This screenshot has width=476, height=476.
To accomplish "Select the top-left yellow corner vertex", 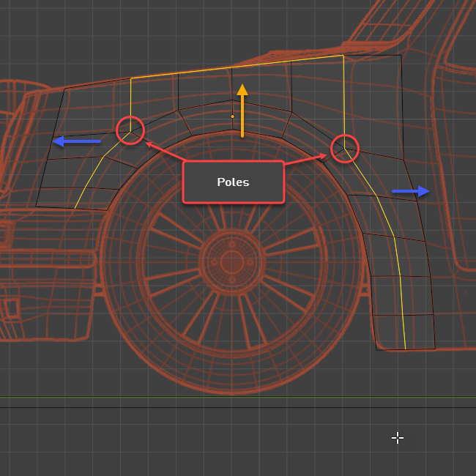I will [x=131, y=78].
